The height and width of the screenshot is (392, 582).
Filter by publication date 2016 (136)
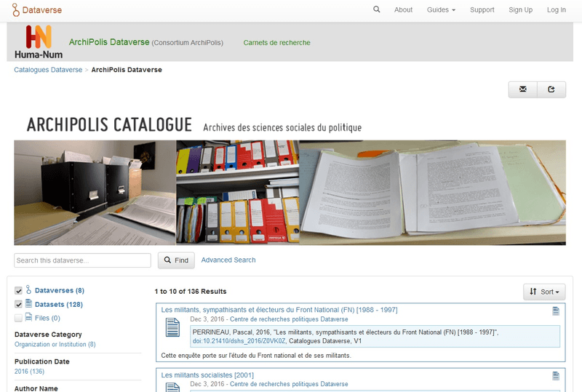(29, 372)
